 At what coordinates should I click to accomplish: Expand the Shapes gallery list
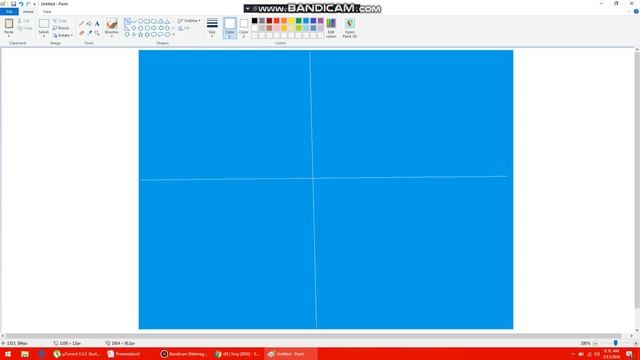click(173, 35)
